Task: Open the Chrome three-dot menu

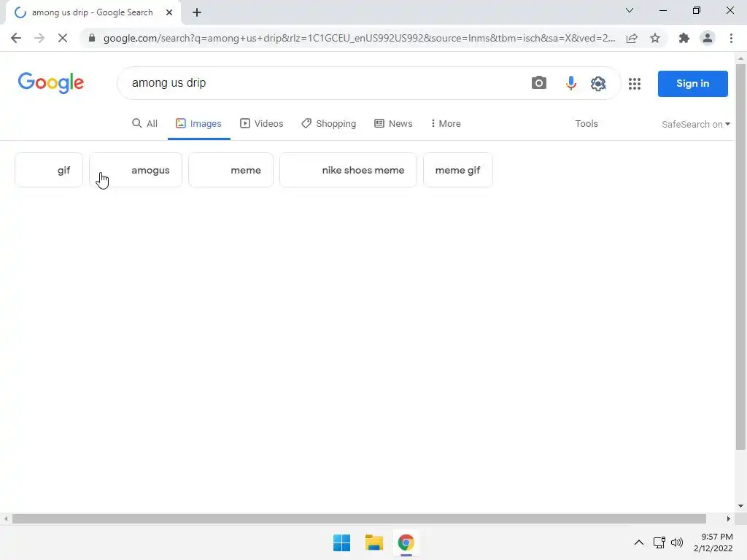Action: tap(731, 38)
